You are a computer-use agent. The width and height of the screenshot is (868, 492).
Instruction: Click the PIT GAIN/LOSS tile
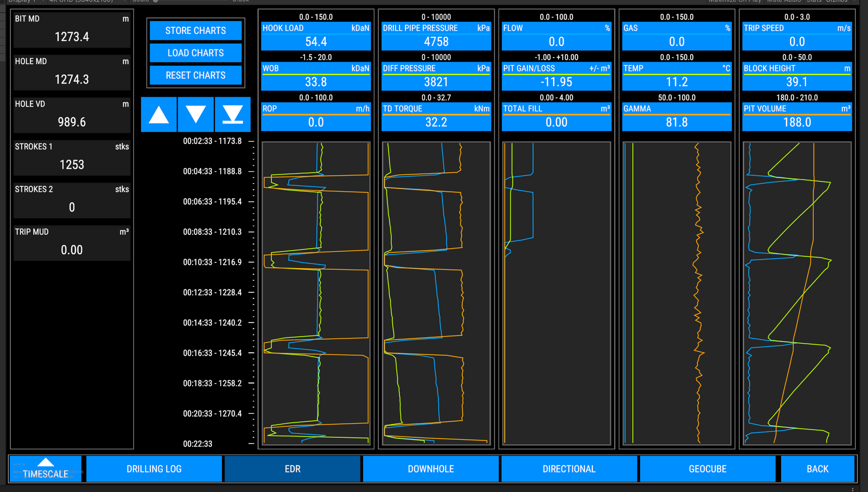(x=556, y=76)
